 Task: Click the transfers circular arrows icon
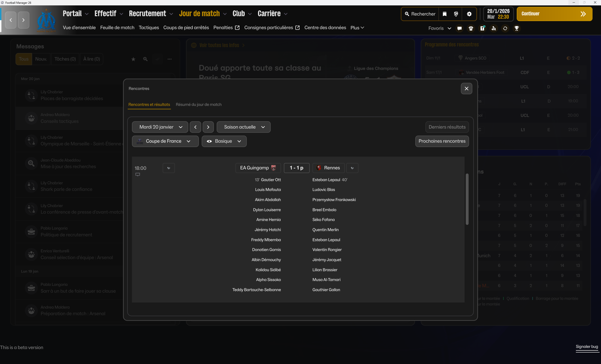[x=505, y=28]
